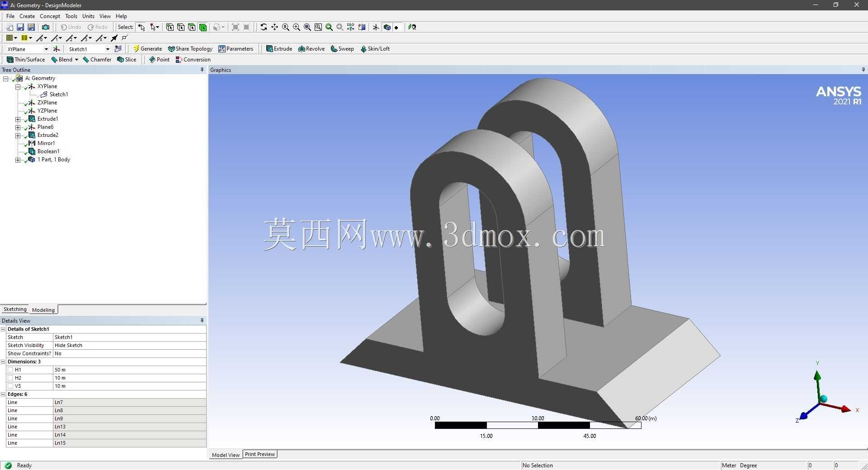
Task: Expand the Extrude2 tree node
Action: [x=18, y=136]
